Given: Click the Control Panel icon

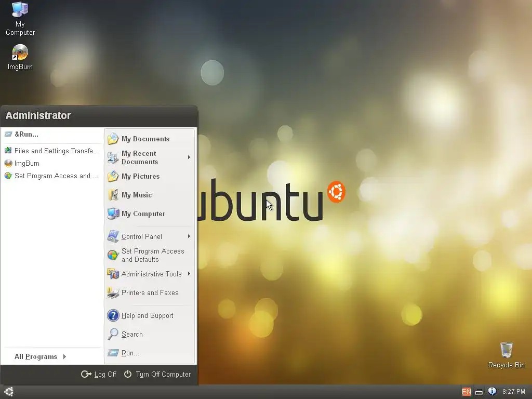Looking at the screenshot, I should point(113,236).
